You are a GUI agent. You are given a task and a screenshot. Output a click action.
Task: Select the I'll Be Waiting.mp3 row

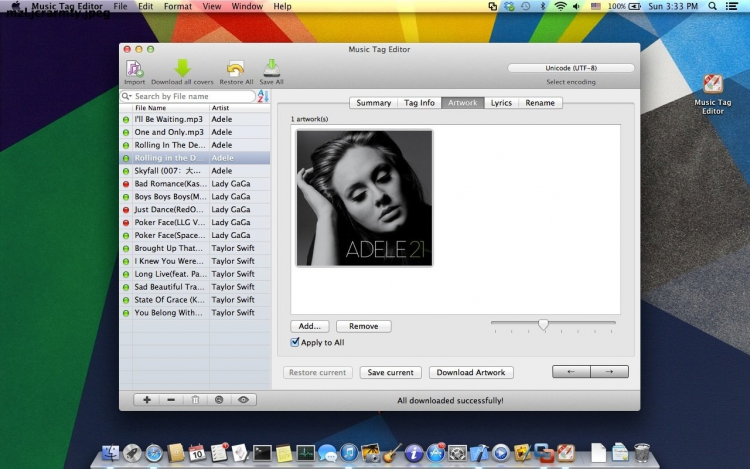tap(195, 119)
